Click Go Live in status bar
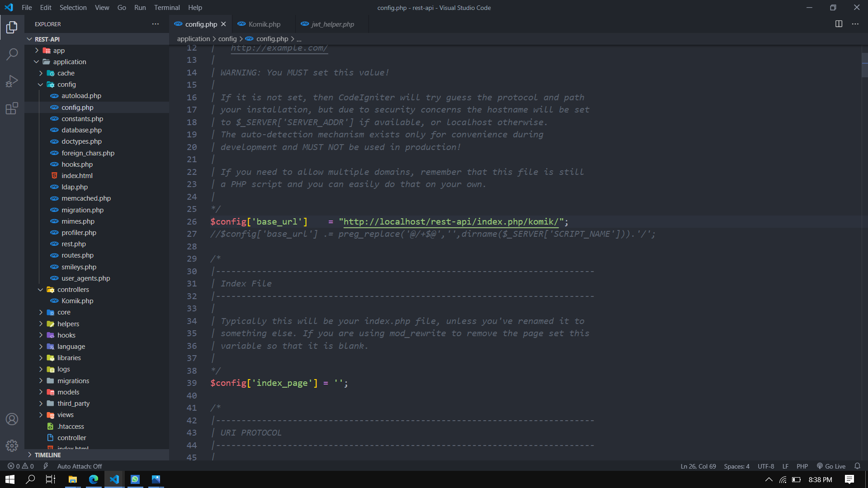 [831, 466]
